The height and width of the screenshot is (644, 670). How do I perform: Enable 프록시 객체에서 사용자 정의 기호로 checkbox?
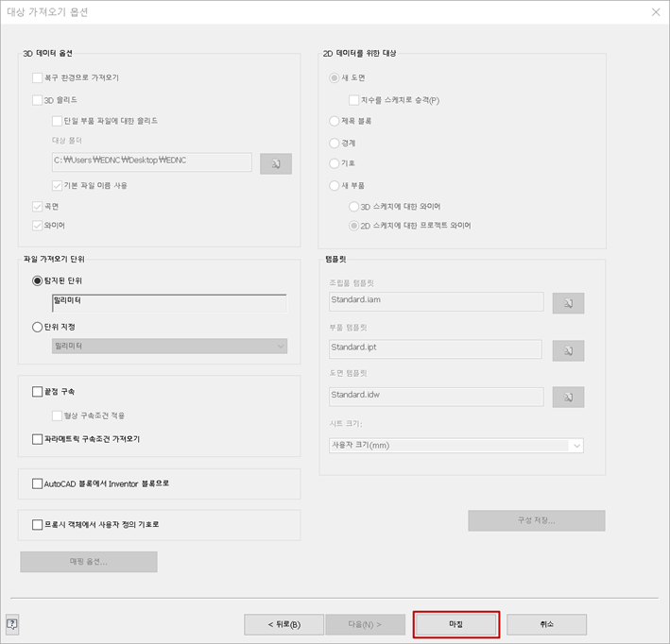37,524
